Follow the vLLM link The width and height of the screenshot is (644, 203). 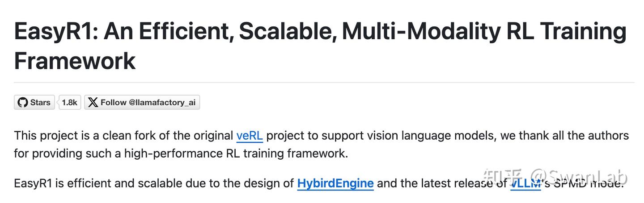pyautogui.click(x=525, y=183)
